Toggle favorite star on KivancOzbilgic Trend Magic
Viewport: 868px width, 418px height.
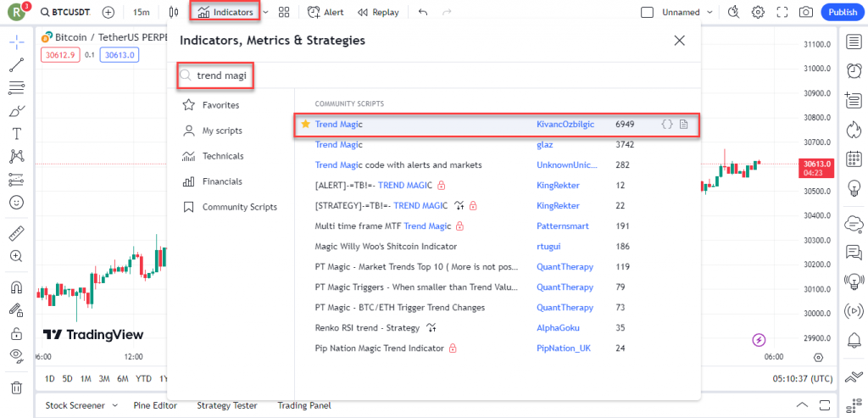point(305,124)
